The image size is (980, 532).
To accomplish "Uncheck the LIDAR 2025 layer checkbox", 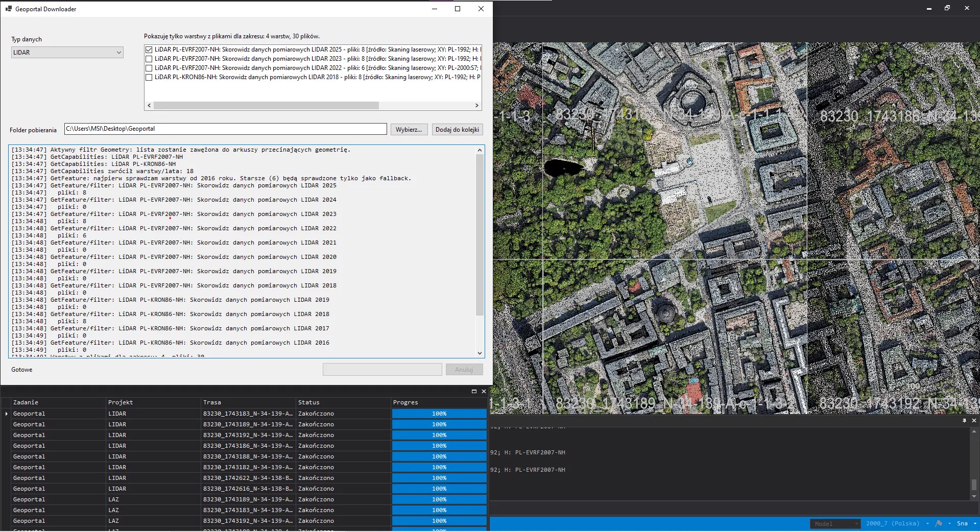I will [149, 50].
